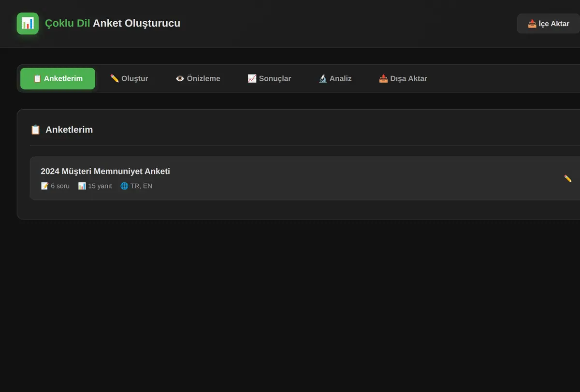580x392 pixels.
Task: Click the Anketlerim panel heading
Action: tap(61, 130)
